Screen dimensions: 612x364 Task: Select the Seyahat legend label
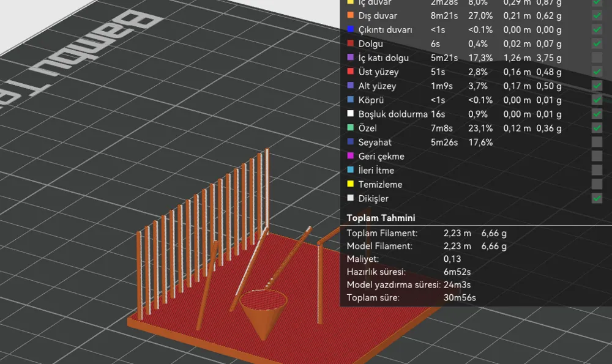[375, 142]
